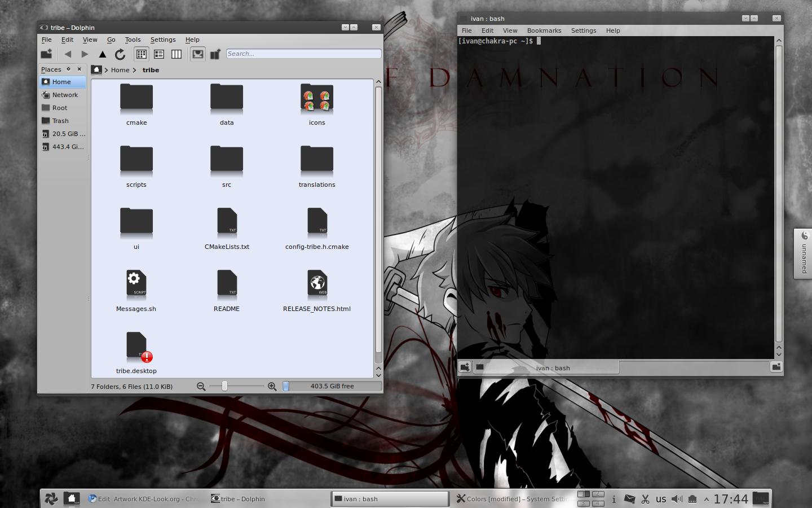Select the README file
Viewport: 812px width, 508px height.
point(227,290)
